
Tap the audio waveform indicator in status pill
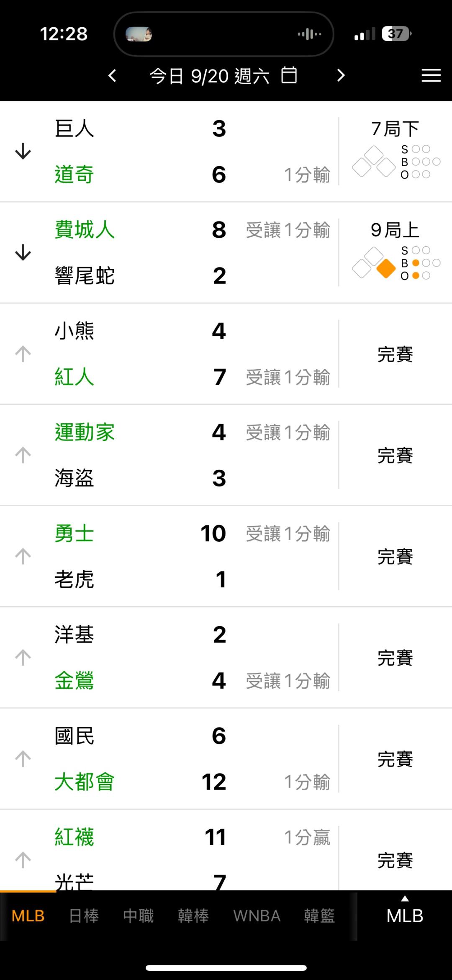[310, 34]
